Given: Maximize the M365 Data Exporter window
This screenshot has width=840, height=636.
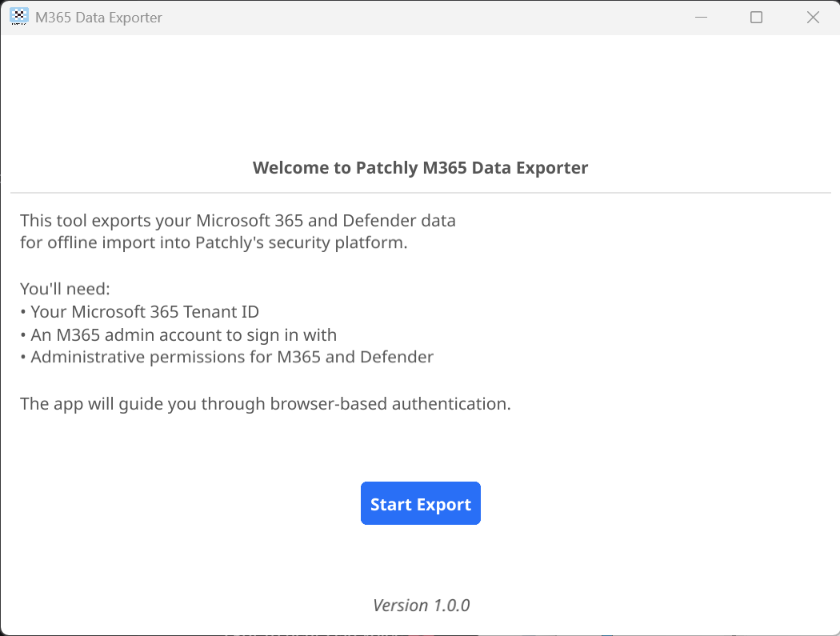Looking at the screenshot, I should tap(756, 17).
